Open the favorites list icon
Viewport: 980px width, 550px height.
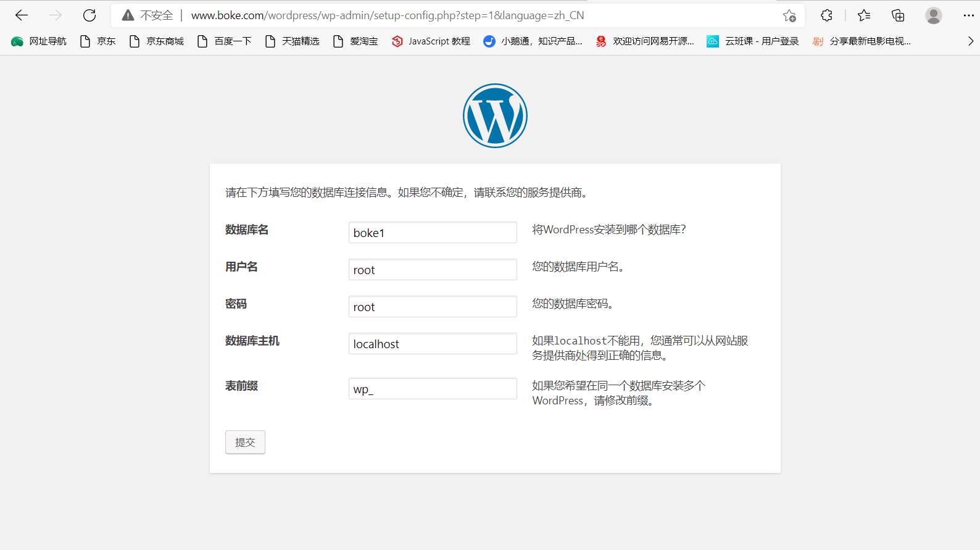pyautogui.click(x=864, y=15)
